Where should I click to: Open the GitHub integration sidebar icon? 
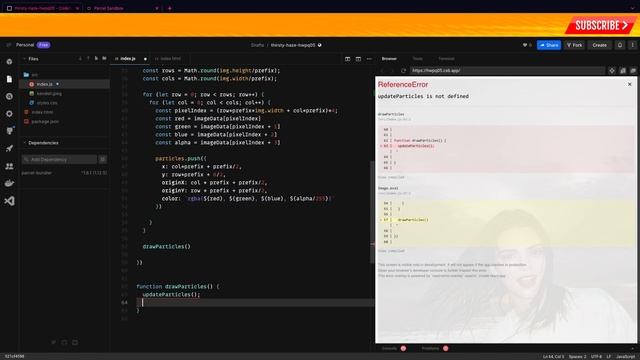(x=9, y=131)
